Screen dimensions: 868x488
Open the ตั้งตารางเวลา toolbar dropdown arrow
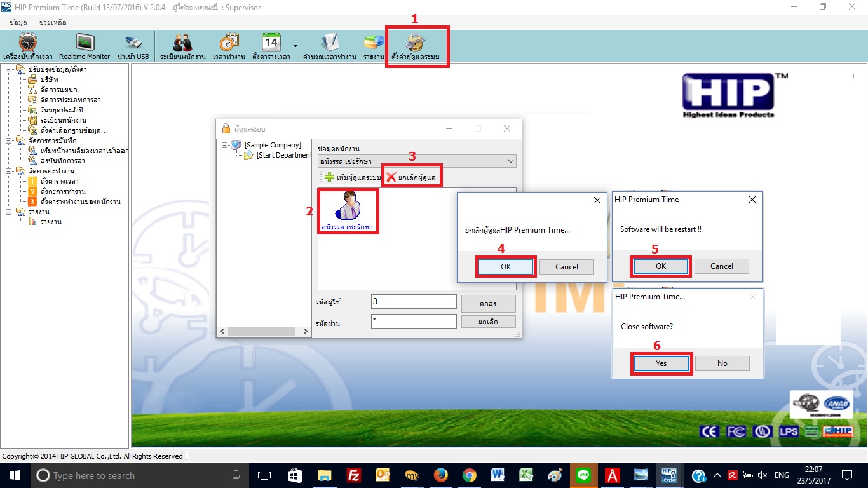[x=295, y=46]
